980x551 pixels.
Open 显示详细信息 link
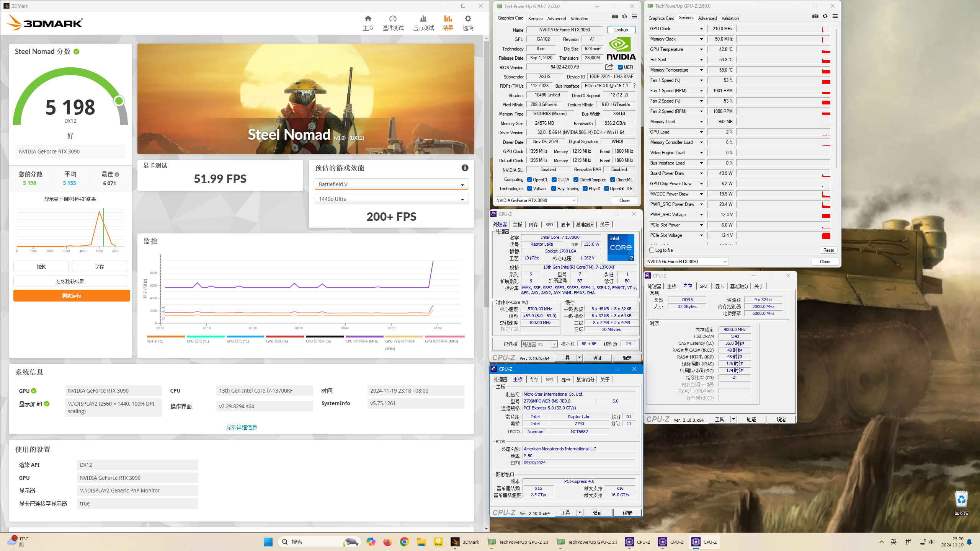[x=242, y=427]
